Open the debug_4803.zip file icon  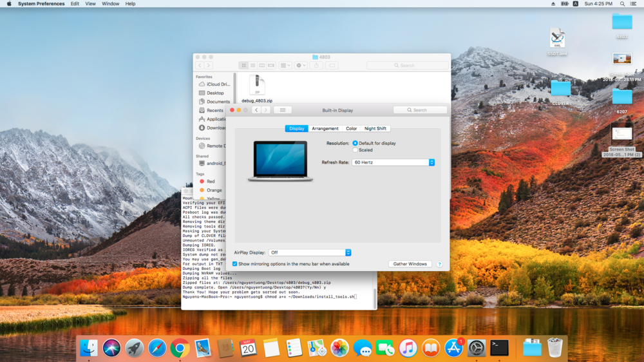click(x=257, y=85)
